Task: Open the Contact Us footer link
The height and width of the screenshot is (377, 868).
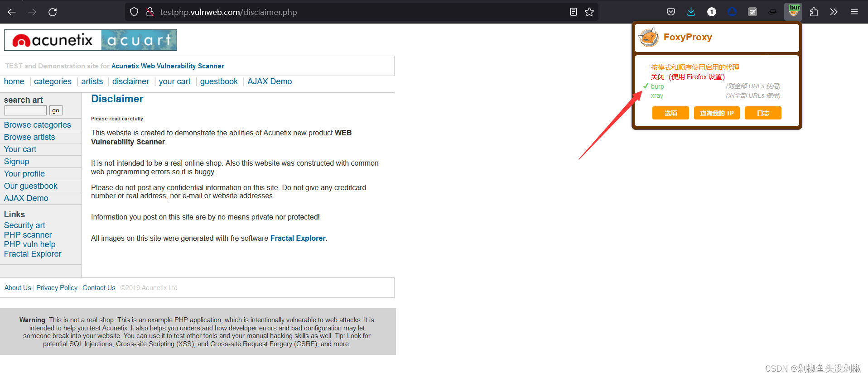Action: pyautogui.click(x=99, y=288)
